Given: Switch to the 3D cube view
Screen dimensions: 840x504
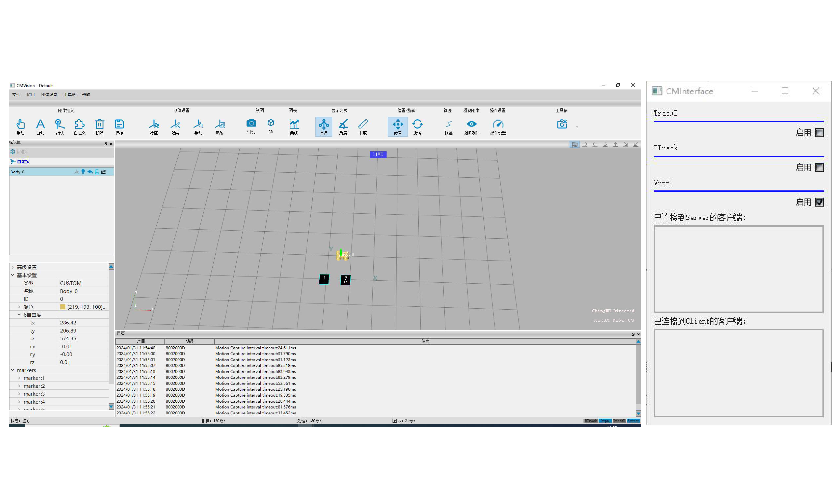Looking at the screenshot, I should [271, 123].
